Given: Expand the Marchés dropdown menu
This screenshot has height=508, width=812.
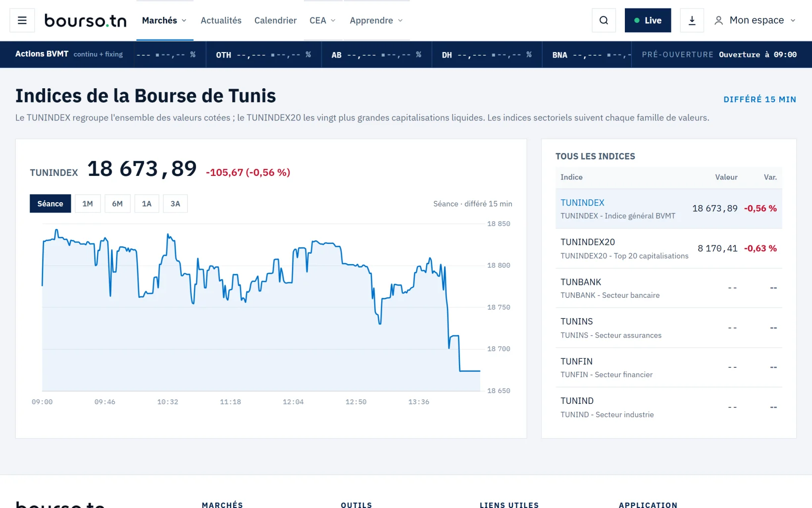Looking at the screenshot, I should coord(164,20).
